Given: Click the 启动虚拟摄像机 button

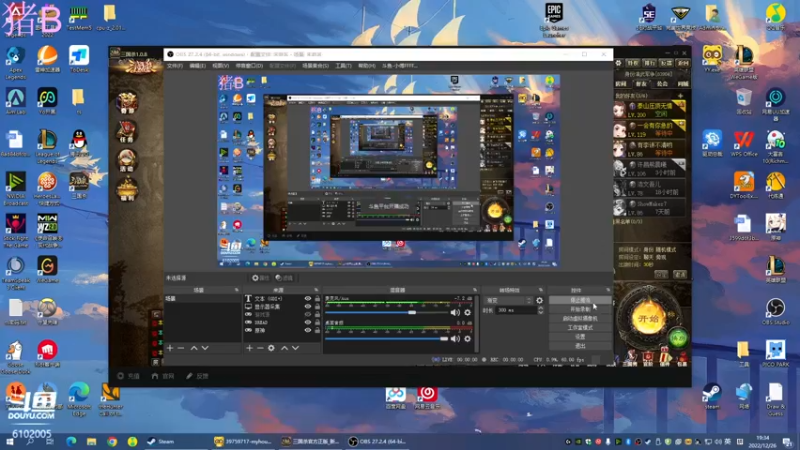Looking at the screenshot, I should click(x=580, y=318).
